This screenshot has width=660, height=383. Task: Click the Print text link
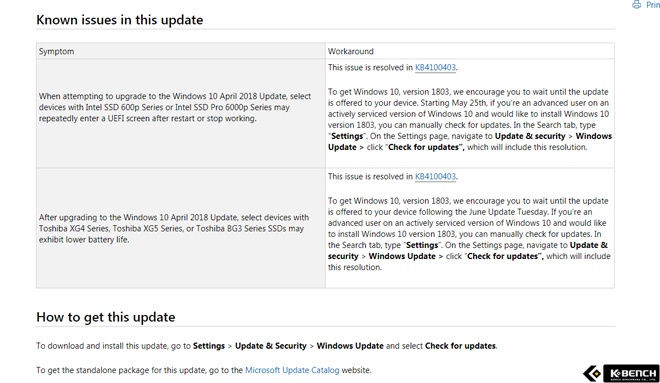(653, 5)
